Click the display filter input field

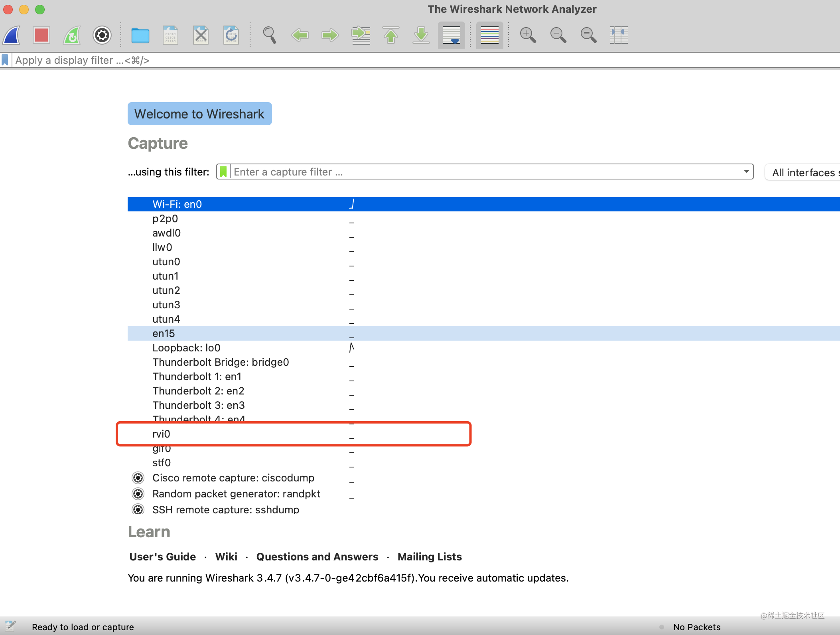(427, 60)
